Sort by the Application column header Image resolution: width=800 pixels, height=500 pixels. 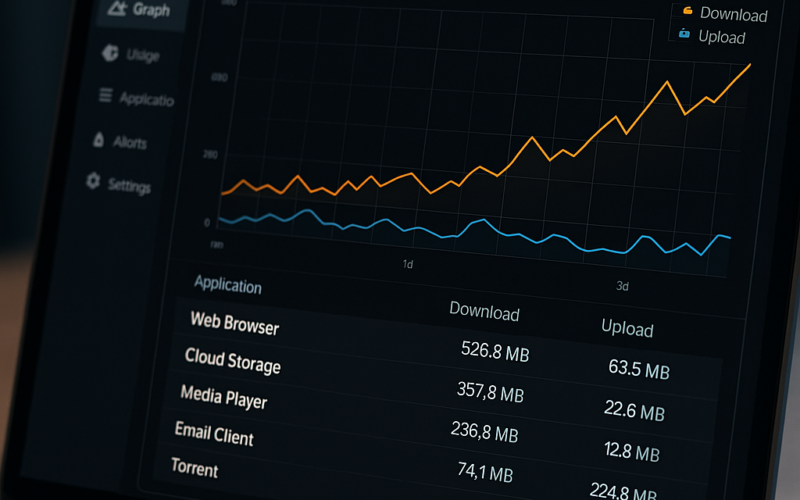tap(228, 285)
